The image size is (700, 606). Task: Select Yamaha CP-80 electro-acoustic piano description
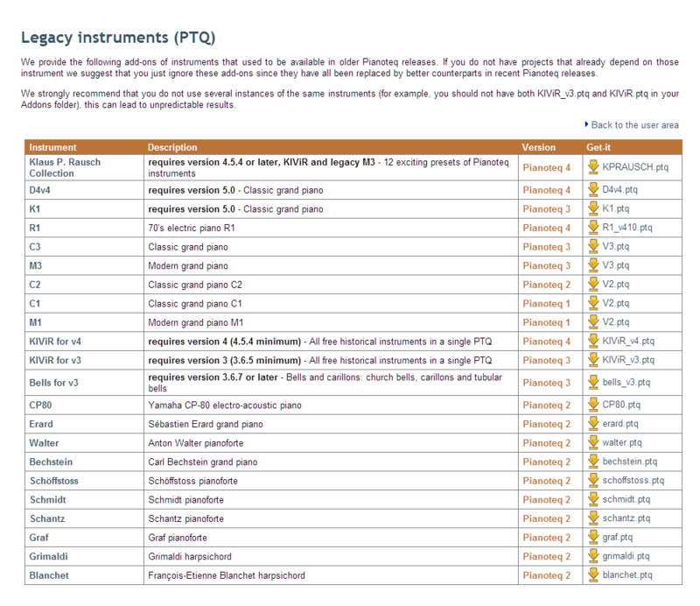(x=225, y=405)
